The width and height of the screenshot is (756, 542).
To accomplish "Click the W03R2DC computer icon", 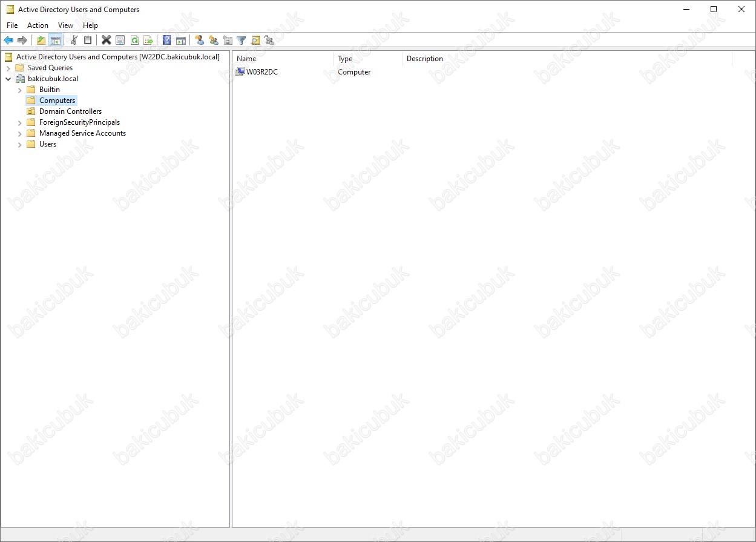I will click(x=240, y=71).
